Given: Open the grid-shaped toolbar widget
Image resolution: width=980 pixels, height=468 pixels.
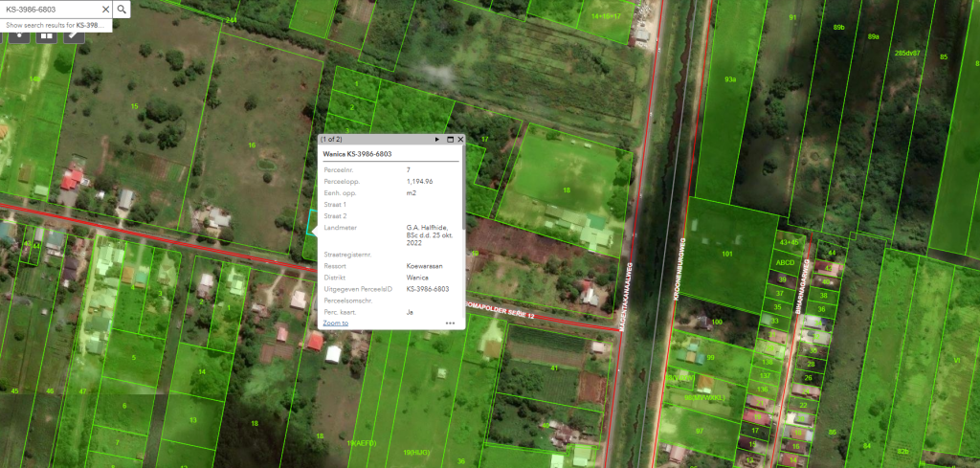Looking at the screenshot, I should point(46,36).
